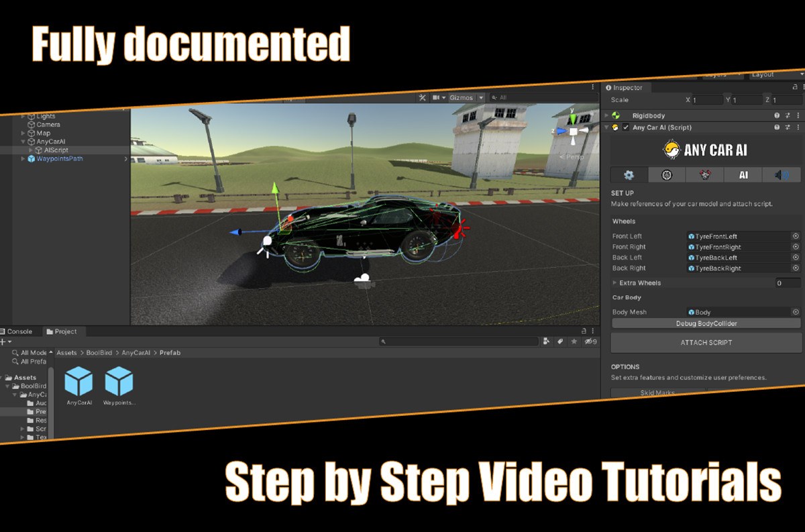The image size is (805, 532).
Task: Open the Gizmos dropdown arrow
Action: pyautogui.click(x=481, y=97)
